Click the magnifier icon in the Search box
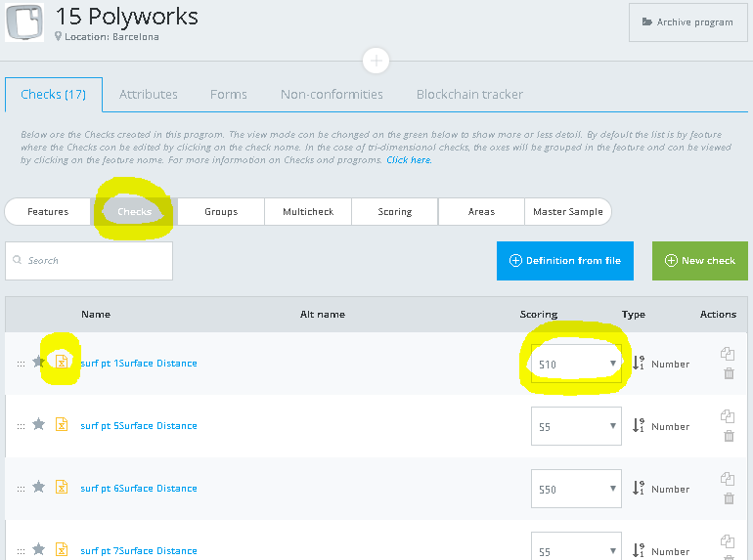This screenshot has width=753, height=560. (18, 260)
